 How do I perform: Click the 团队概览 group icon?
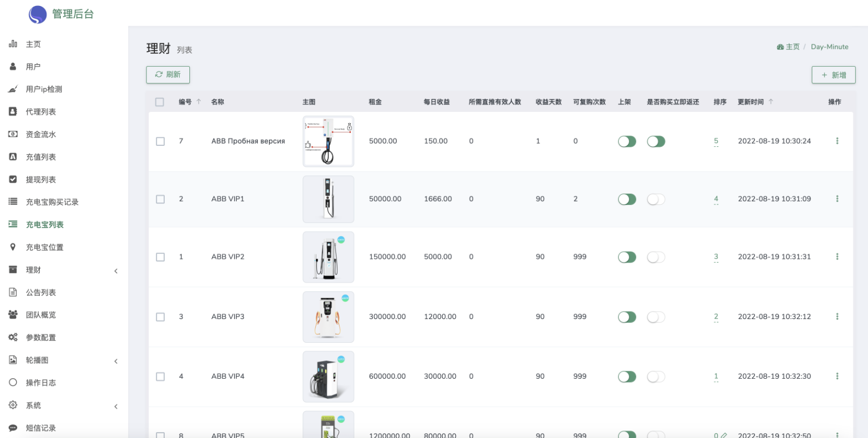coord(13,315)
